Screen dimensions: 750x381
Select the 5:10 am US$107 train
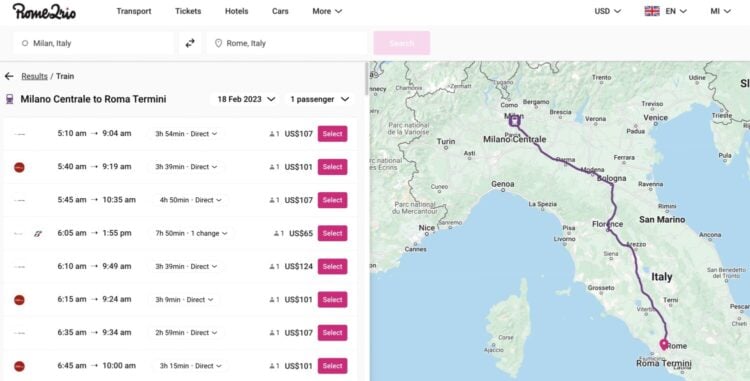(x=332, y=134)
